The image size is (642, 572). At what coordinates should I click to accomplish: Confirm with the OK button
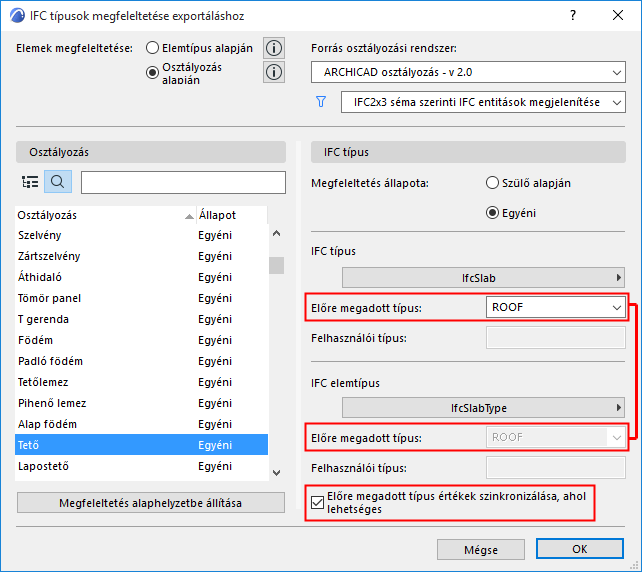point(580,549)
